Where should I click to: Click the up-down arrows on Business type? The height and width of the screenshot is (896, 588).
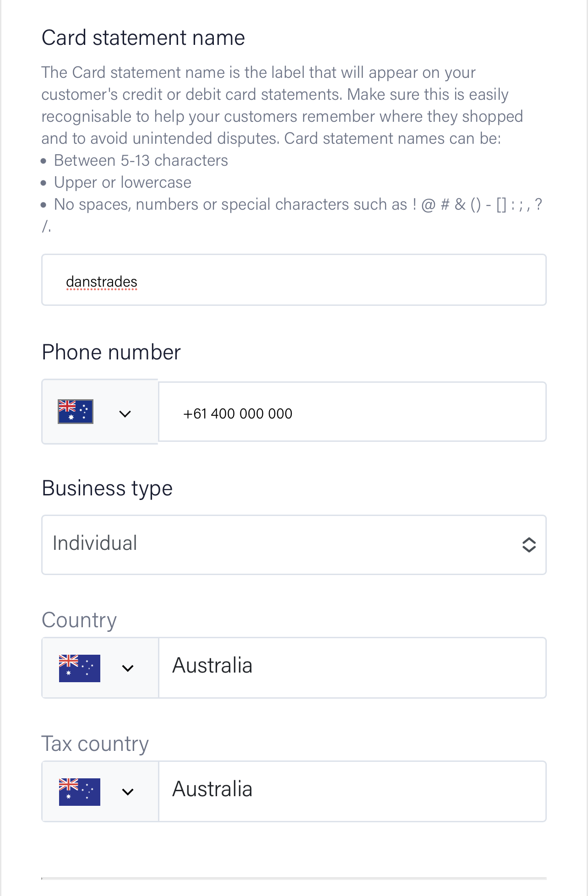(x=529, y=545)
